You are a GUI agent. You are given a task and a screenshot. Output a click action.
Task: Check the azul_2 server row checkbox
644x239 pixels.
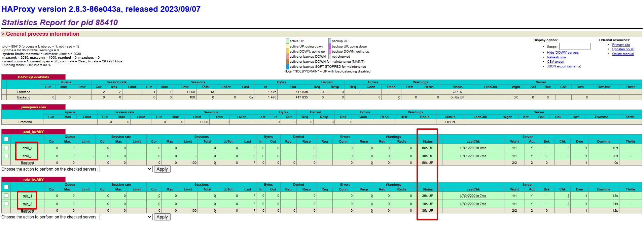tap(6, 156)
